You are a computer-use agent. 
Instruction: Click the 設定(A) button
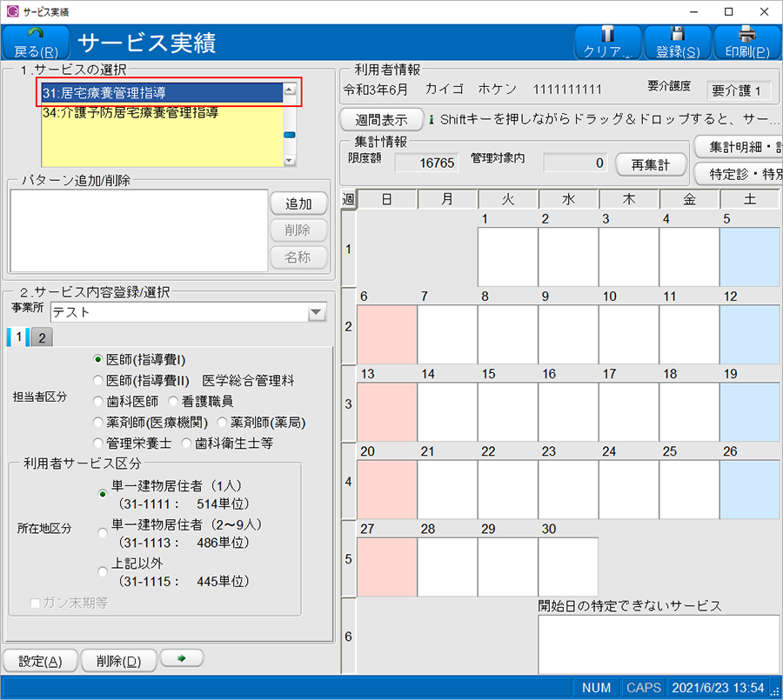click(40, 661)
